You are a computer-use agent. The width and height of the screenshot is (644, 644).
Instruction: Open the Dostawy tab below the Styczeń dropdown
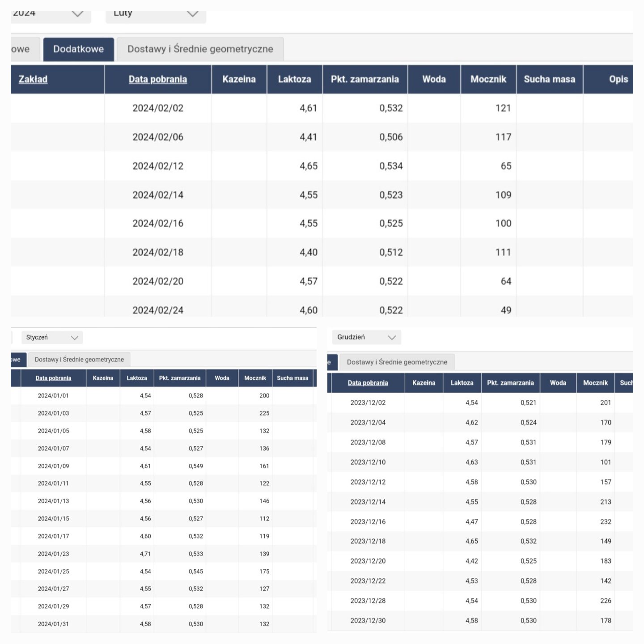(79, 360)
